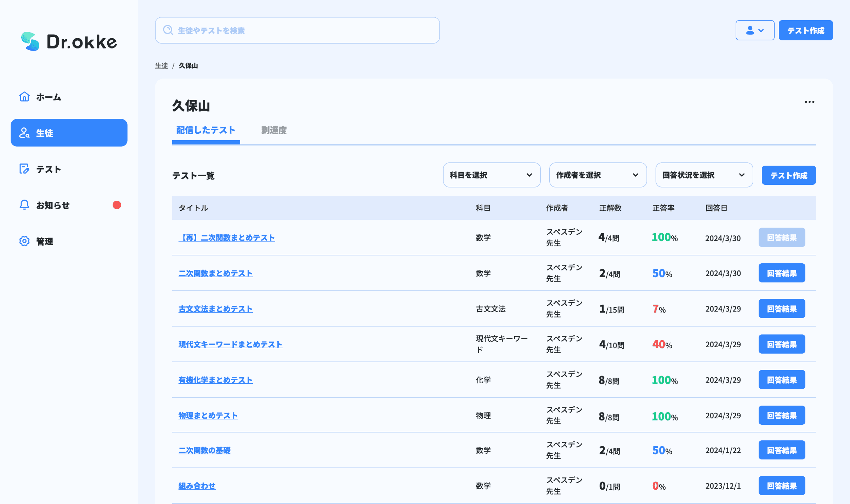Expand the 回答状況を選択 dropdown
The height and width of the screenshot is (504, 850).
[704, 175]
